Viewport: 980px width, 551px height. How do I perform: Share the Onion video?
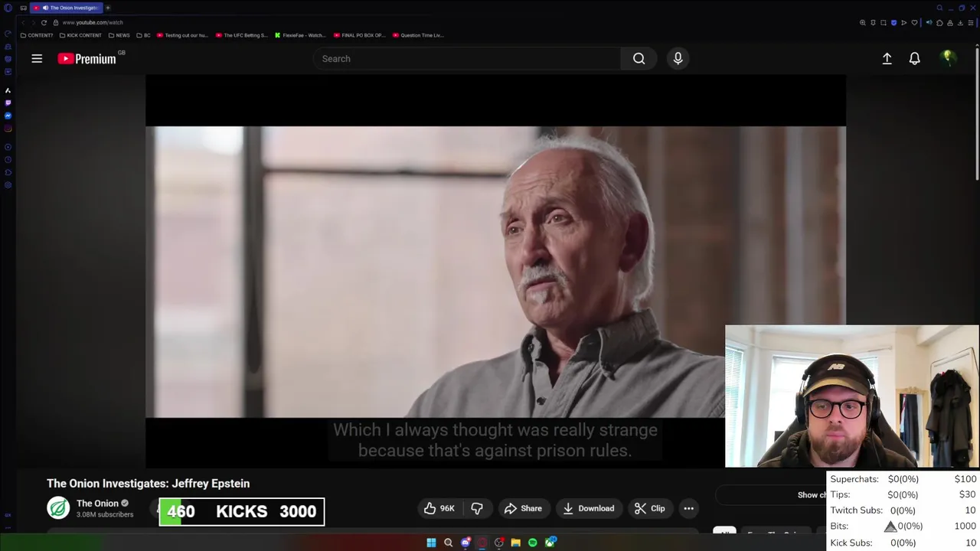[523, 508]
